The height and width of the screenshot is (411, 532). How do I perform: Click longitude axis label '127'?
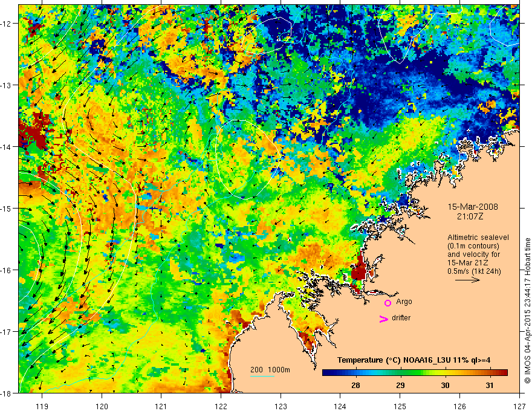[x=519, y=406]
